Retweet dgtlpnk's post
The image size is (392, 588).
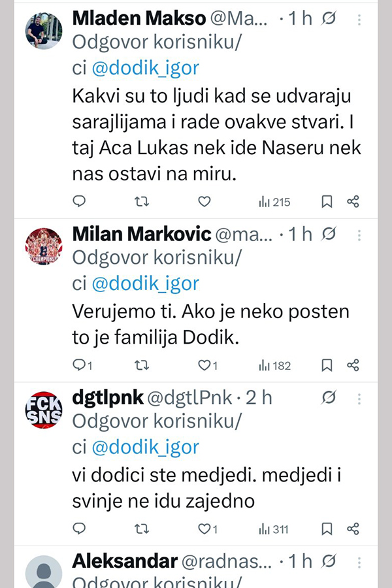141,529
